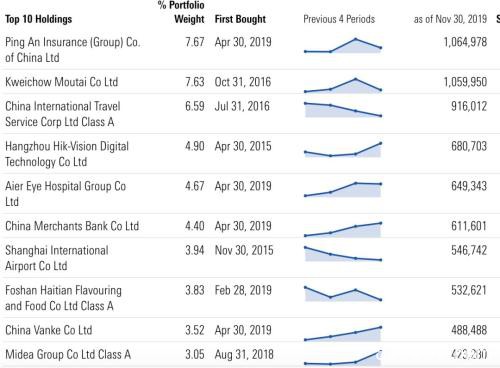Open Foshan Haitian Flavouring and Food holding
The height and width of the screenshot is (368, 500).
pyautogui.click(x=63, y=298)
